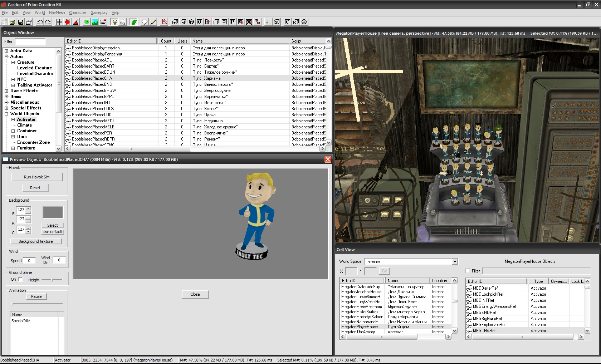
Task: Click the Select background color button
Action: click(53, 225)
